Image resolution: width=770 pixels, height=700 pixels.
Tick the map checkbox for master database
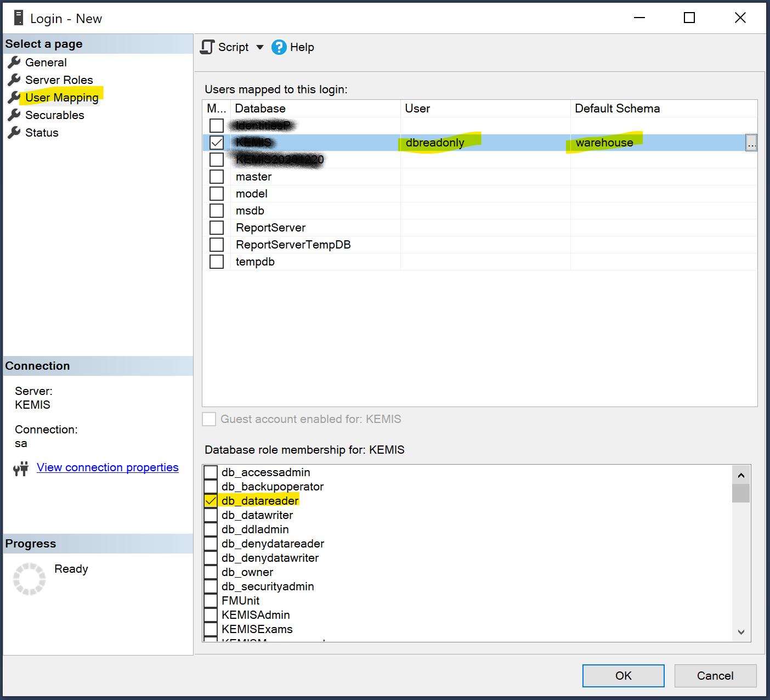point(217,177)
